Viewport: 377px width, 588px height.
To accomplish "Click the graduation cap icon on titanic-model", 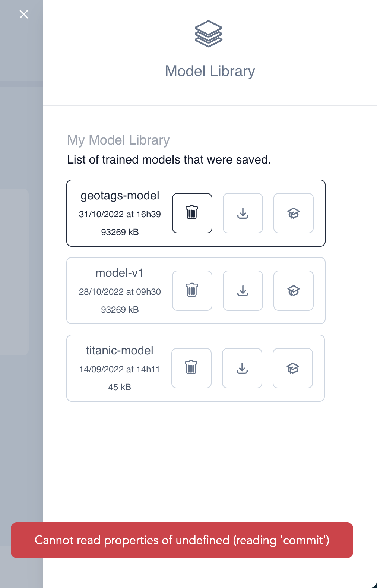I will [x=292, y=368].
